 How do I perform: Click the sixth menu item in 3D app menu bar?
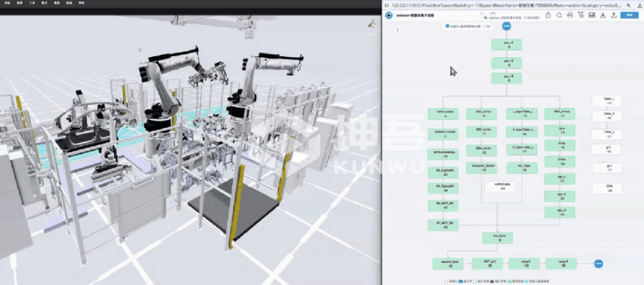tap(69, 3)
